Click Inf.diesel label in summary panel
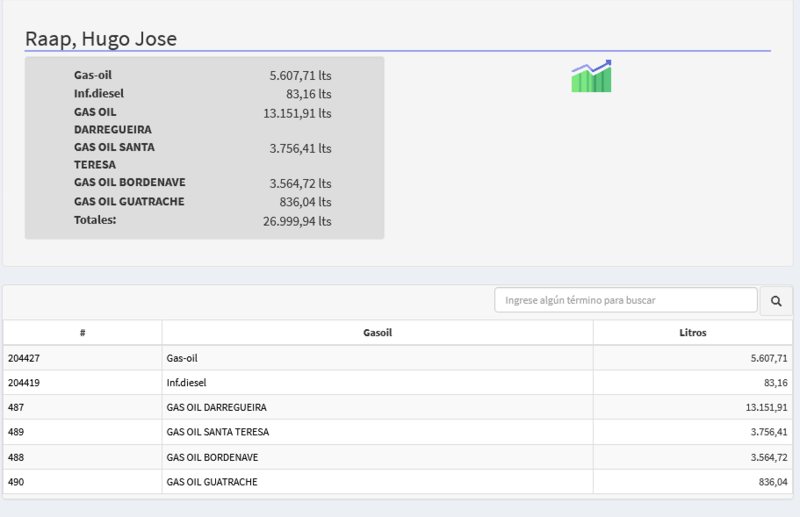 pos(99,93)
